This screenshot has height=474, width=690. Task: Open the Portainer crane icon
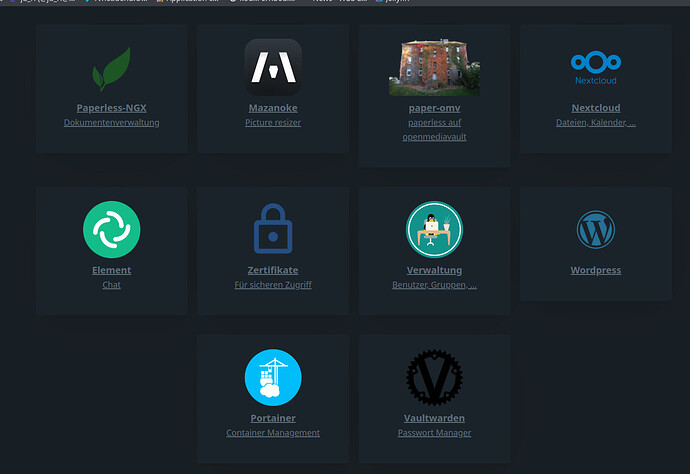coord(273,377)
